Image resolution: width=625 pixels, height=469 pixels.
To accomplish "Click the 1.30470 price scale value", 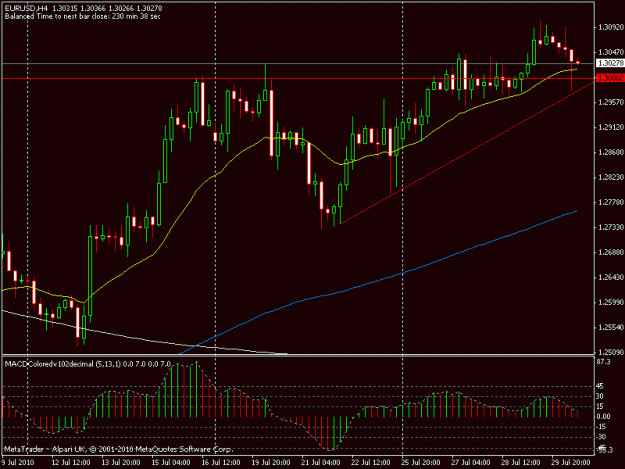I will (610, 52).
